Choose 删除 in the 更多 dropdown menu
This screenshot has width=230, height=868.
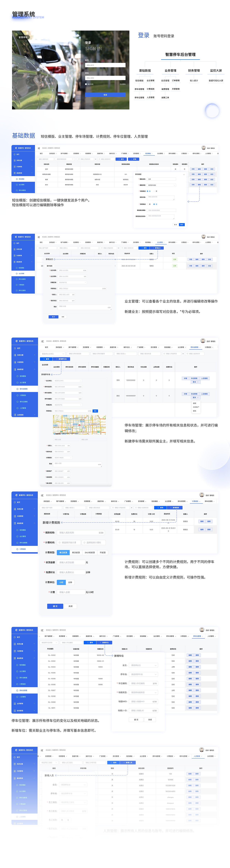(x=195, y=411)
